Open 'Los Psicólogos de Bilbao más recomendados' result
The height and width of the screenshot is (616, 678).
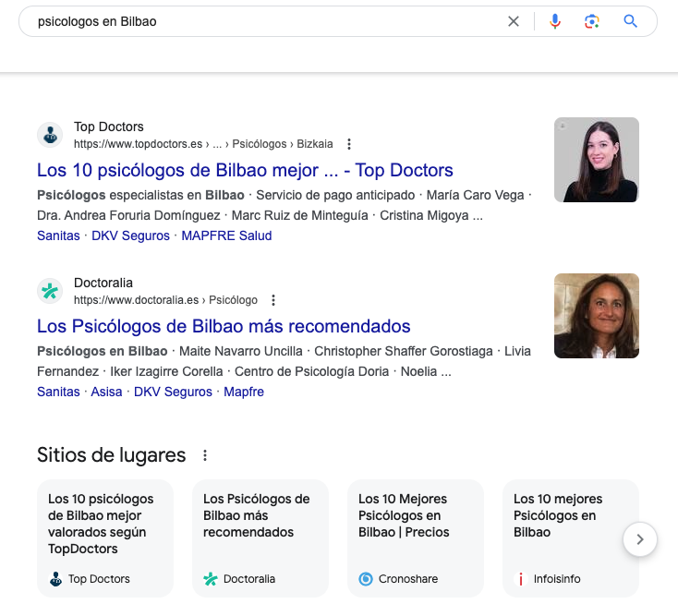point(224,326)
